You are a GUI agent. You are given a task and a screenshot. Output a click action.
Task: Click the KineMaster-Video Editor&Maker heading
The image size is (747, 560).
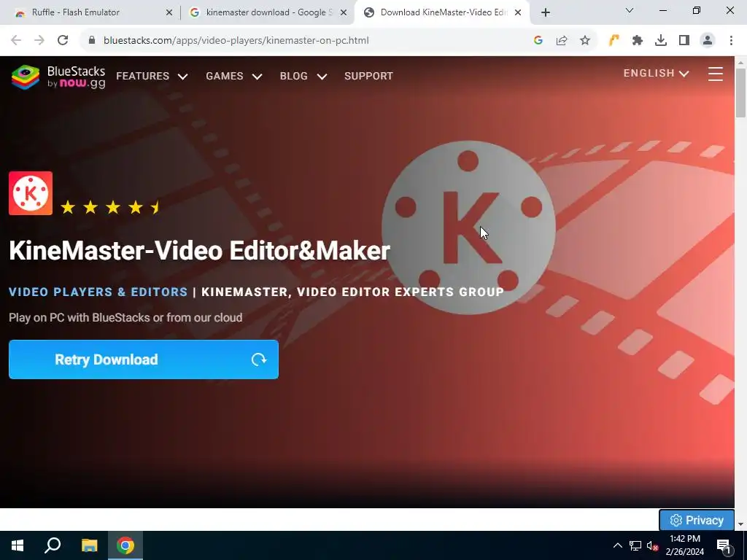pyautogui.click(x=199, y=251)
